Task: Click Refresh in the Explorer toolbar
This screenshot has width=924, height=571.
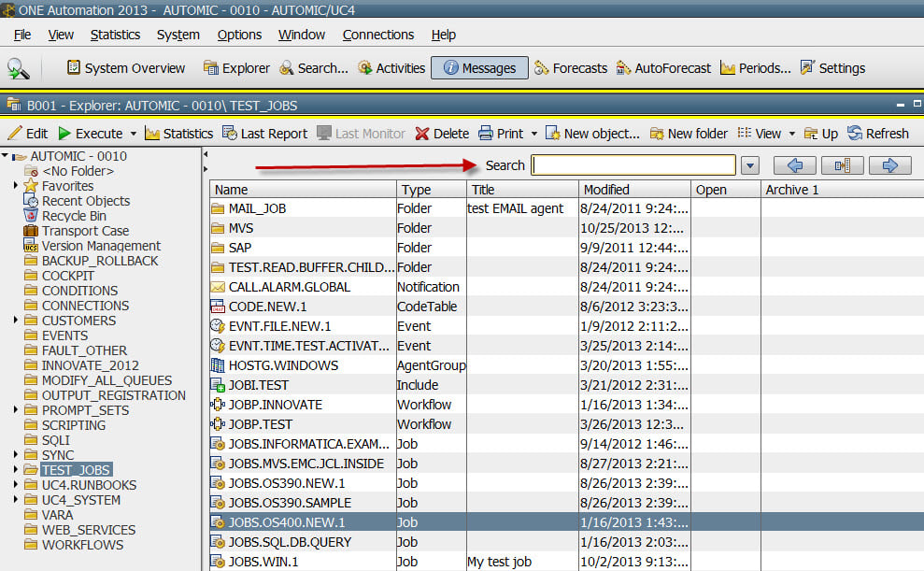Action: (877, 134)
